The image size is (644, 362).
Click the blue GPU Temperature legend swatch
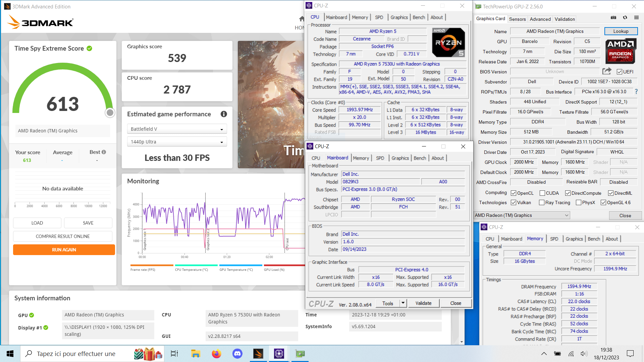click(x=241, y=265)
